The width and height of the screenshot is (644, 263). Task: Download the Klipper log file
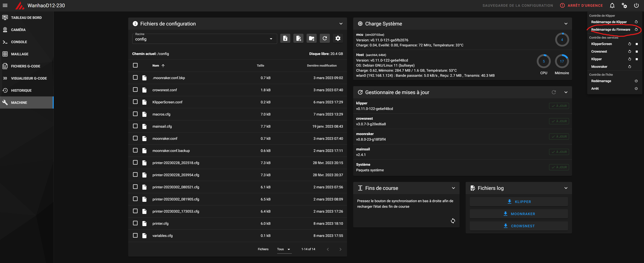(519, 202)
